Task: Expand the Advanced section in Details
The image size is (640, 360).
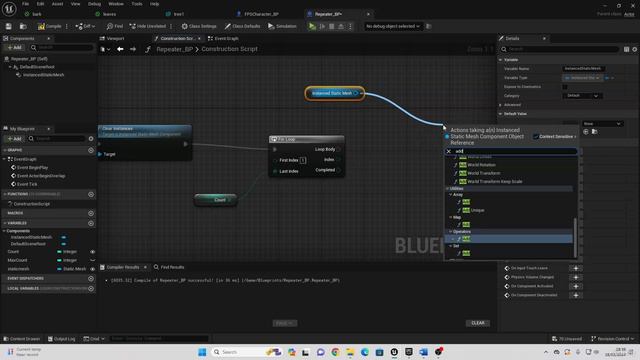Action: coord(501,105)
